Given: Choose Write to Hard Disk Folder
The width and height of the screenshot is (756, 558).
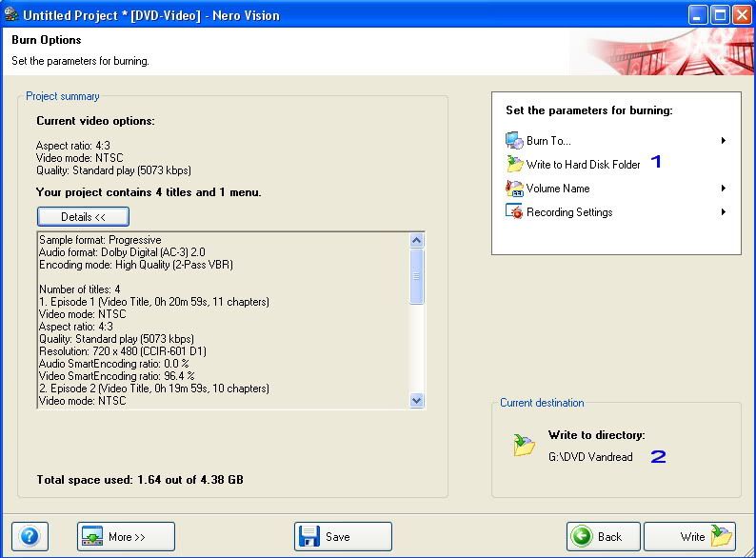Looking at the screenshot, I should coord(583,165).
